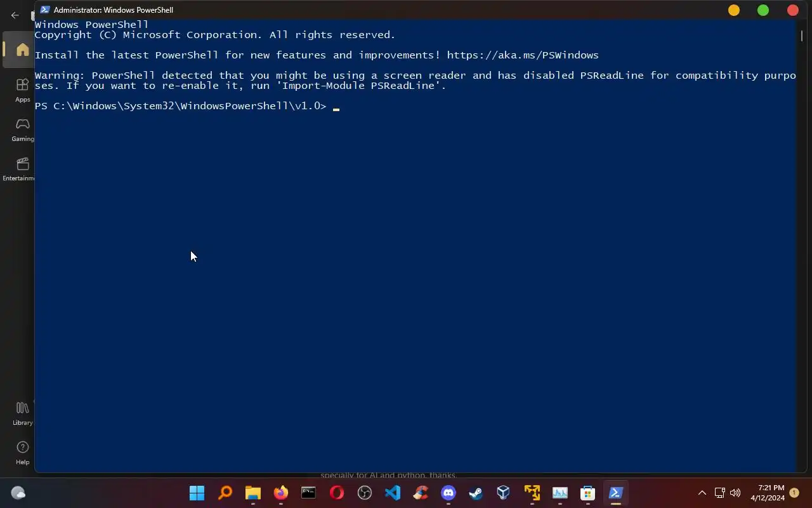Open the yellow network-diagram taskbar icon

point(532,493)
